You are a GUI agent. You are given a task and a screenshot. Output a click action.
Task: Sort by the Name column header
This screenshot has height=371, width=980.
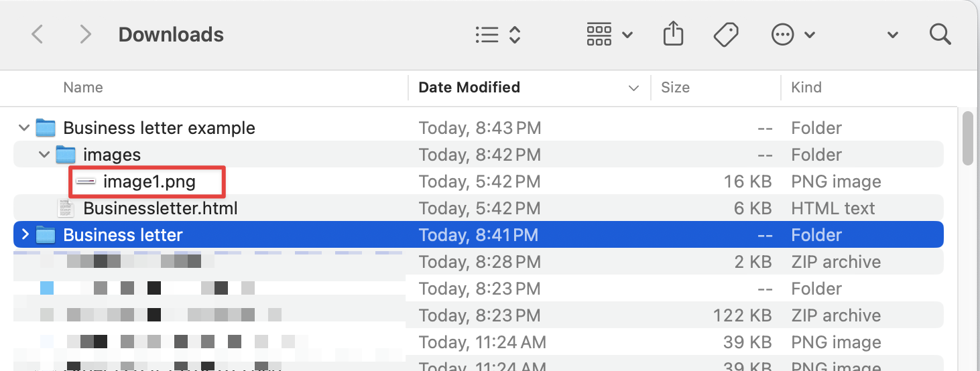[83, 88]
